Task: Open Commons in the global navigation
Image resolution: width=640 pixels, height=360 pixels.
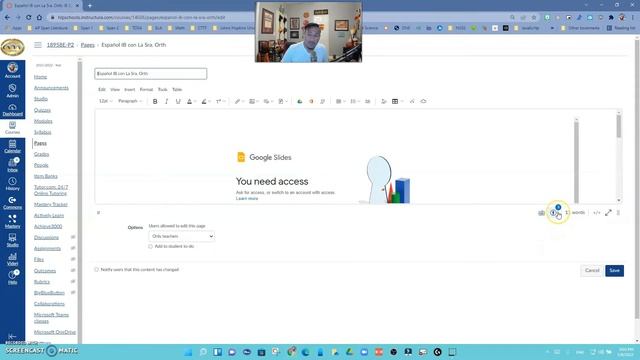Action: [x=13, y=202]
